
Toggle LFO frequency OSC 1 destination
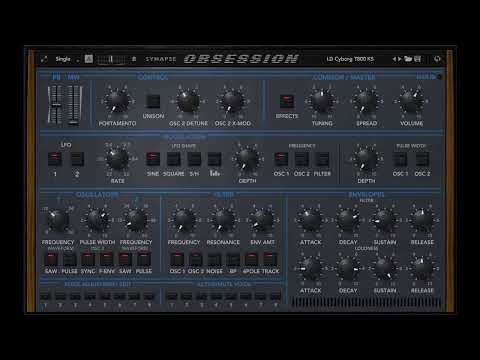pyautogui.click(x=281, y=159)
